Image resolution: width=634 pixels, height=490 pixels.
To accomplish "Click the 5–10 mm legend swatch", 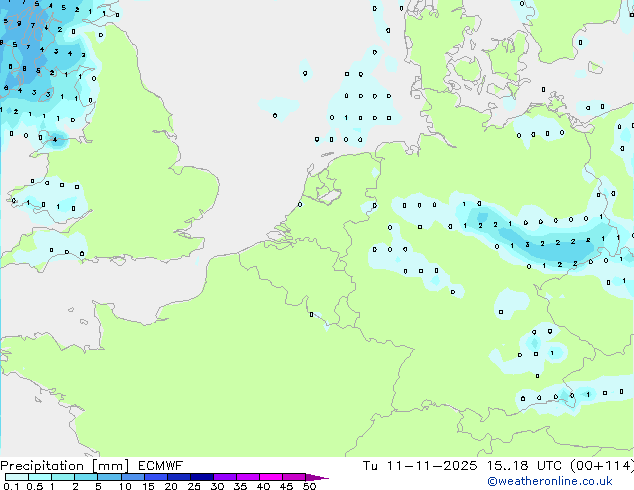I will (x=109, y=477).
